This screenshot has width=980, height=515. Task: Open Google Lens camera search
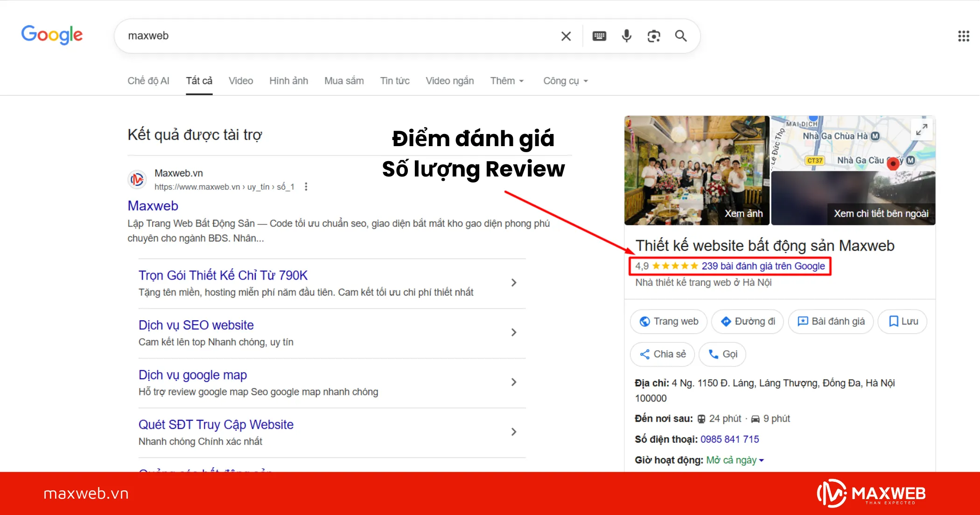[x=653, y=35]
